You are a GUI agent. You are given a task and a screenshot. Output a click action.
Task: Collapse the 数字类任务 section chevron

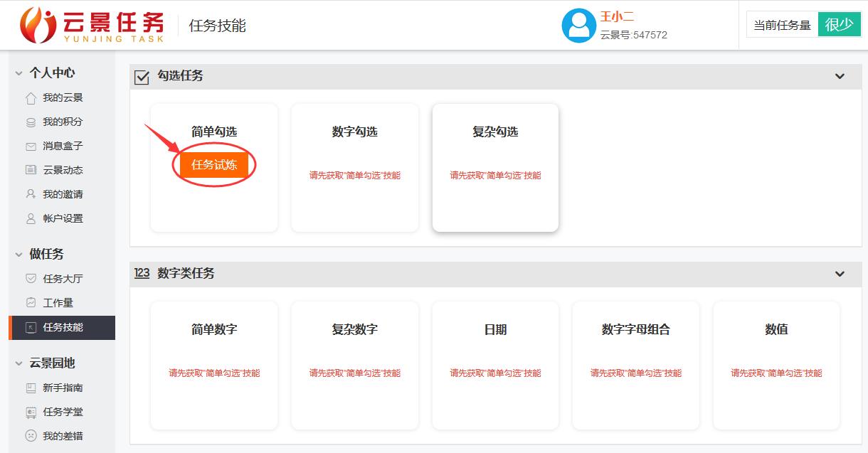840,274
